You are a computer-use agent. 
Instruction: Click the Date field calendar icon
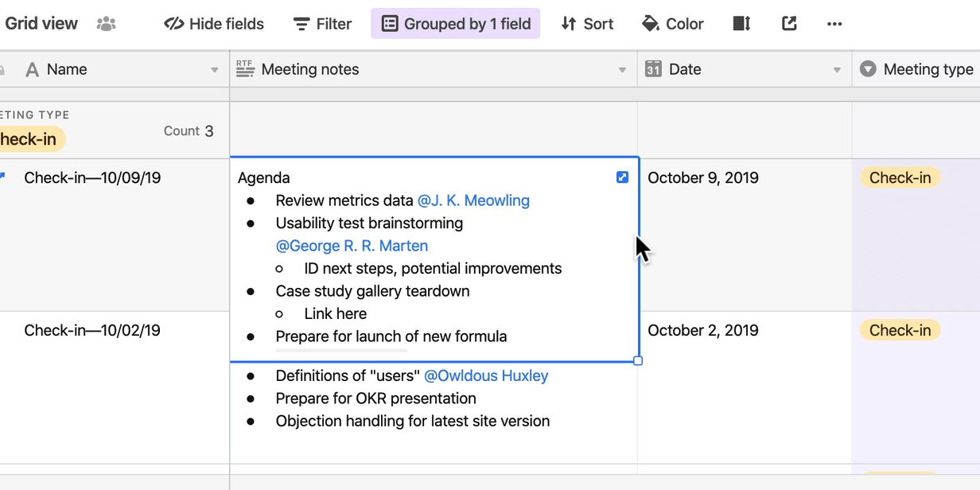coord(653,69)
